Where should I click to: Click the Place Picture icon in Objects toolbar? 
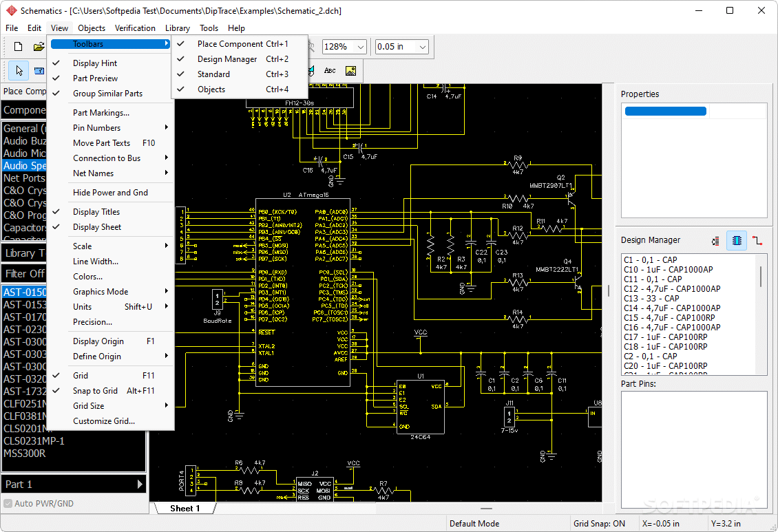pyautogui.click(x=351, y=71)
